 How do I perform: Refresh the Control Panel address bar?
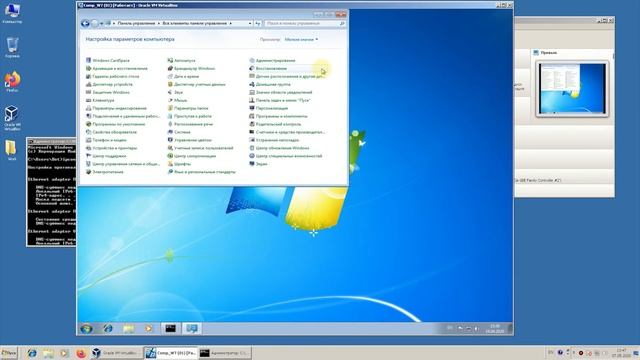coord(258,24)
